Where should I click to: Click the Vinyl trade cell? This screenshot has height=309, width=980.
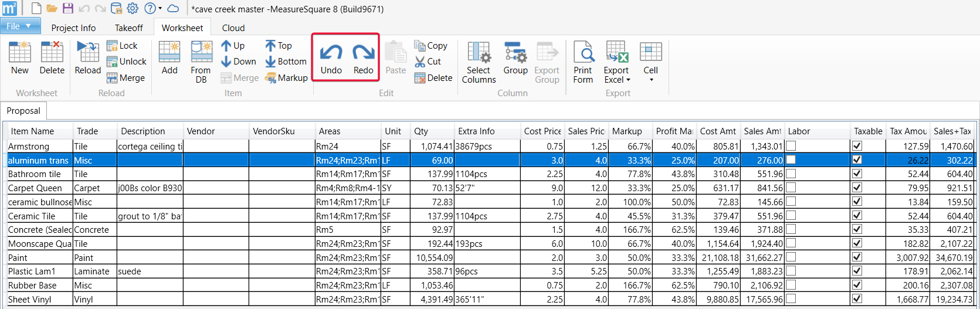94,299
